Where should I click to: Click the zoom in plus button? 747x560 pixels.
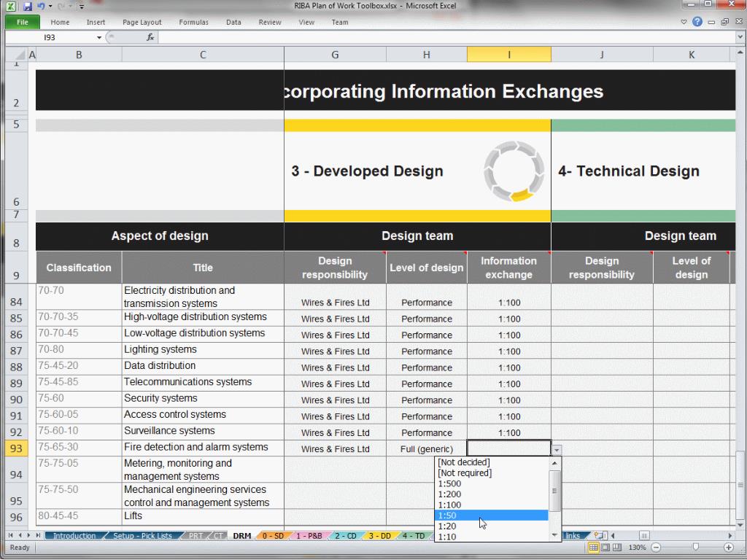click(x=729, y=548)
